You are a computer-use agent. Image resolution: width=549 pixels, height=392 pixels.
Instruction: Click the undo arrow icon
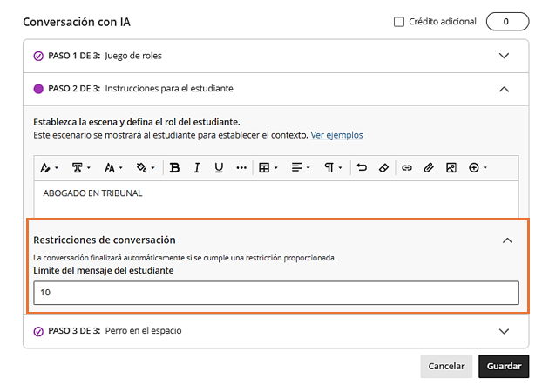pos(362,167)
